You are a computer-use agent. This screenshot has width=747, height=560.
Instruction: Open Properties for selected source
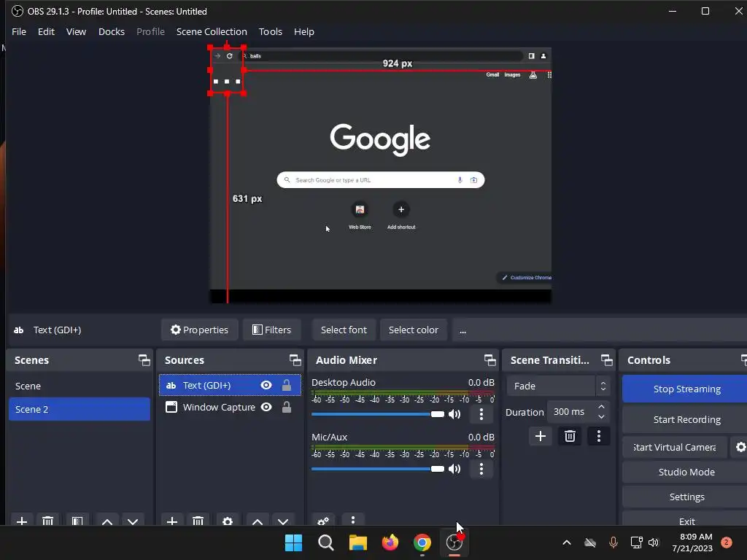[x=200, y=330]
